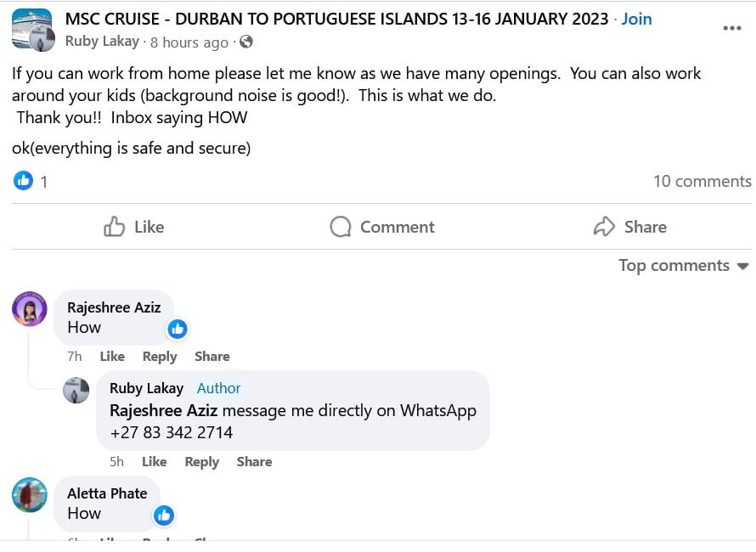756x552 pixels.
Task: Click the globe public privacy icon
Action: [x=246, y=42]
